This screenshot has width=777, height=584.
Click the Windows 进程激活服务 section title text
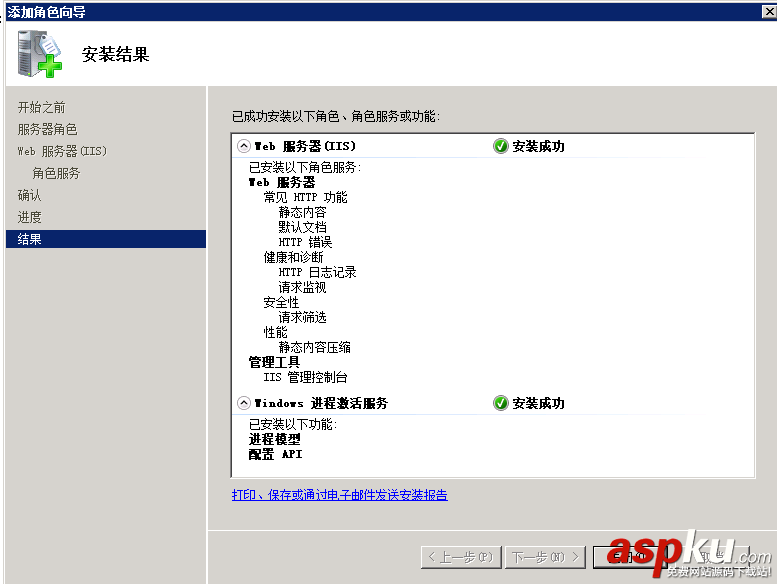pyautogui.click(x=321, y=403)
